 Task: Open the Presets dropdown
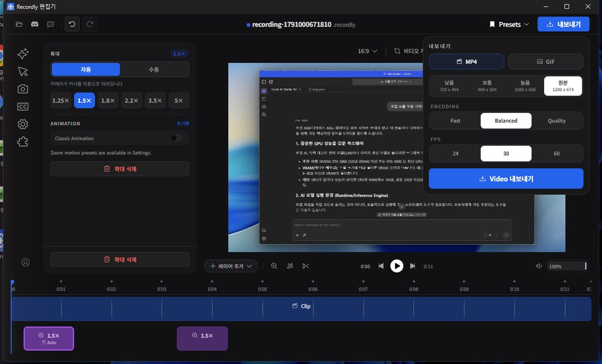pos(510,24)
